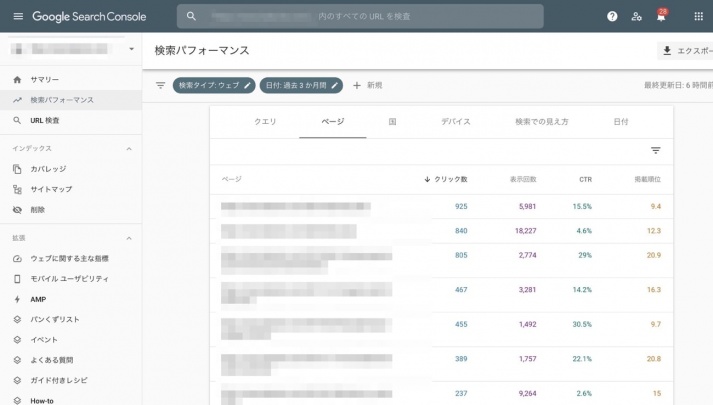The width and height of the screenshot is (713, 405).
Task: Open the Google apps grid icon
Action: [x=698, y=16]
